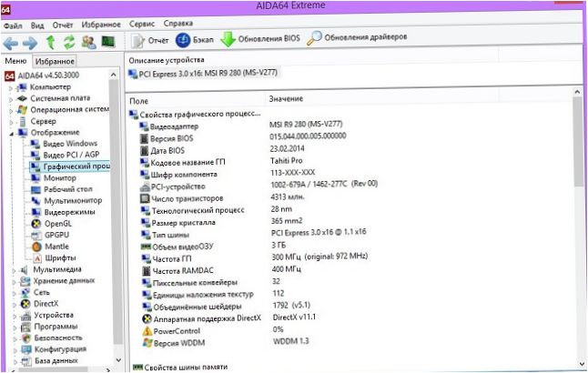Click the Forward navigation arrow
This screenshot has height=373, width=588.
(x=30, y=43)
